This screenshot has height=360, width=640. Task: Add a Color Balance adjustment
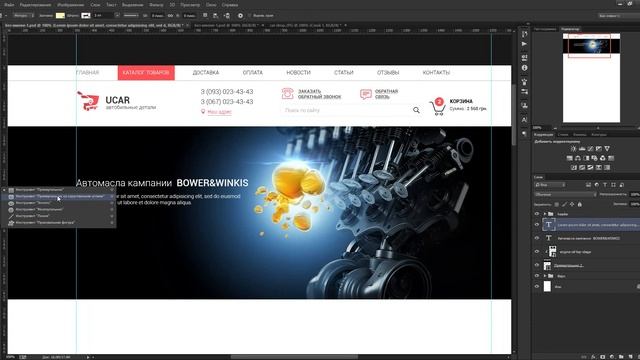578,158
